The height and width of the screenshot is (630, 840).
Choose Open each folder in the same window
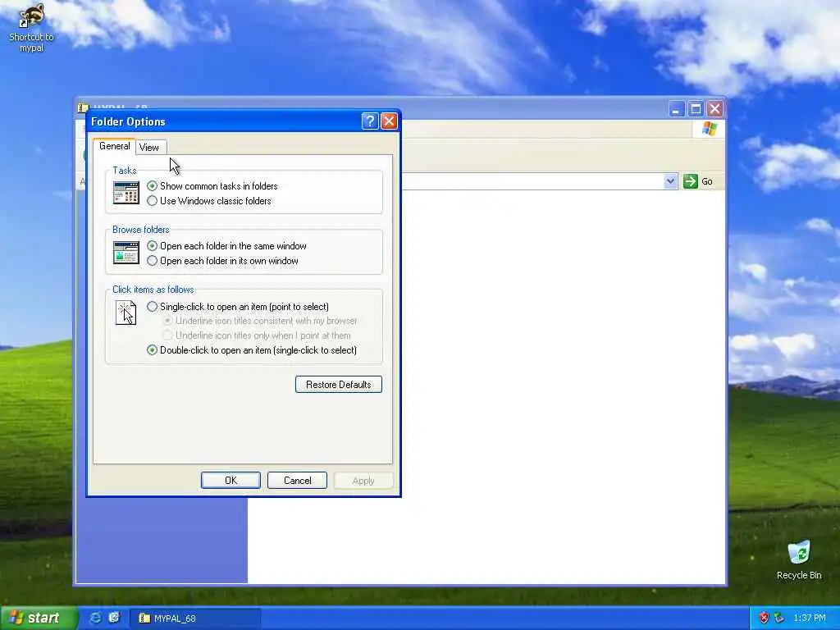click(226, 246)
